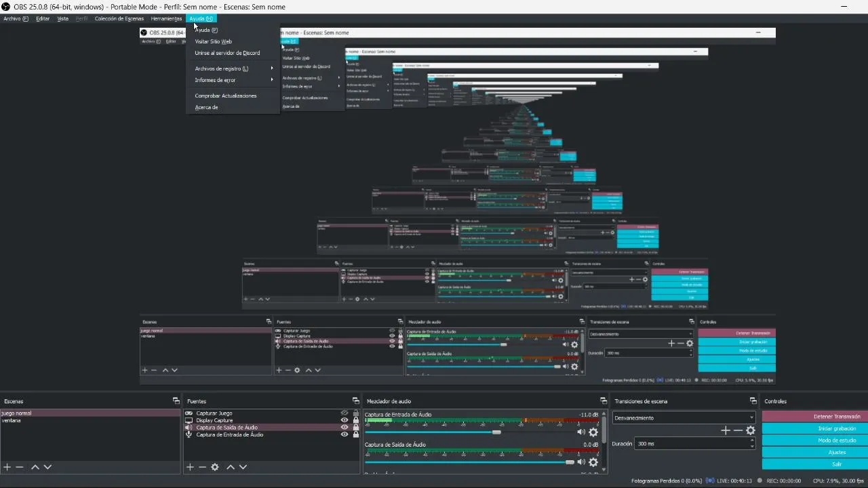Open the Desvanecimiento transition dropdown
The width and height of the screenshot is (868, 488).
click(684, 418)
